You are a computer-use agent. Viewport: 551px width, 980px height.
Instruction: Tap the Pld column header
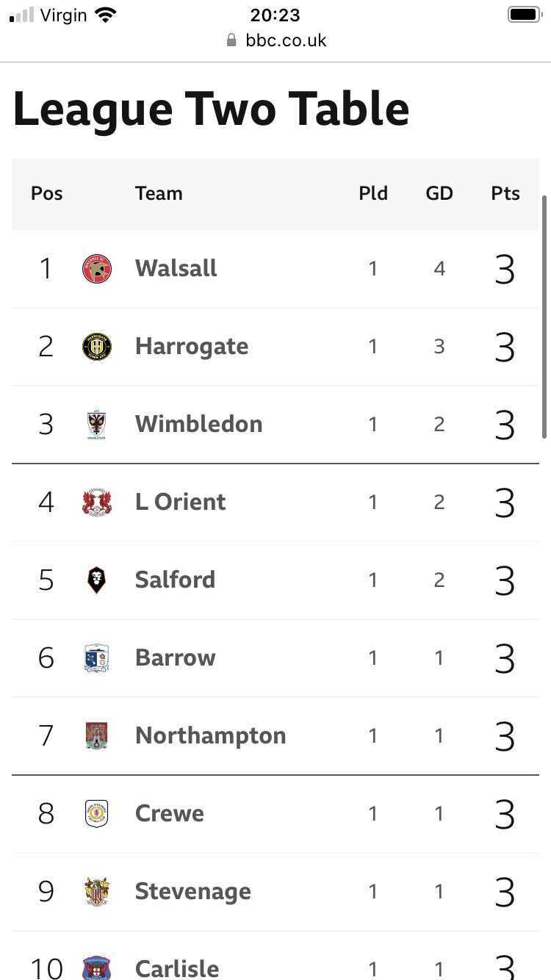(373, 194)
